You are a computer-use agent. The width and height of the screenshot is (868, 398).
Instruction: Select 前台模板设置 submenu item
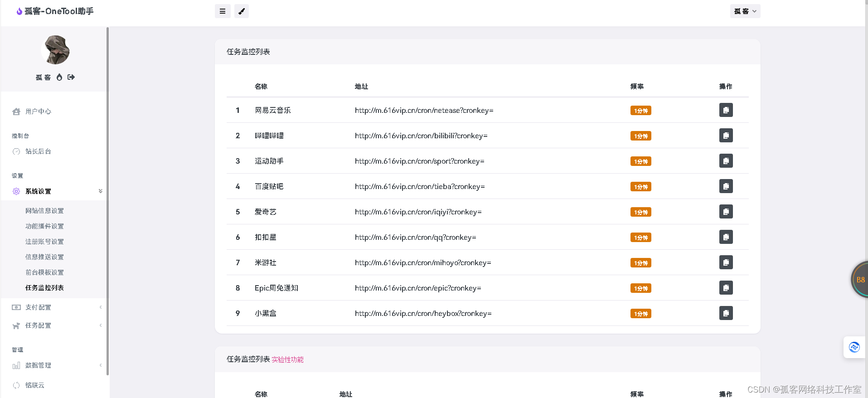(x=44, y=272)
